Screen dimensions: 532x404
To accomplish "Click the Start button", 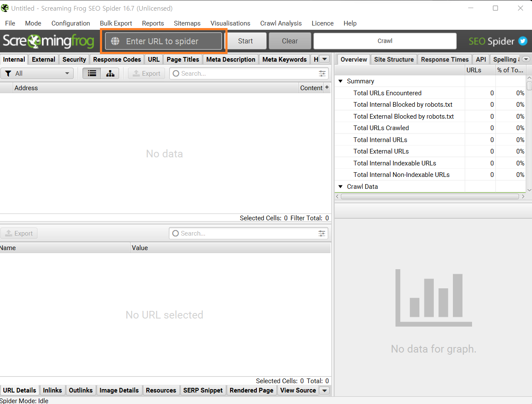I will pyautogui.click(x=245, y=41).
